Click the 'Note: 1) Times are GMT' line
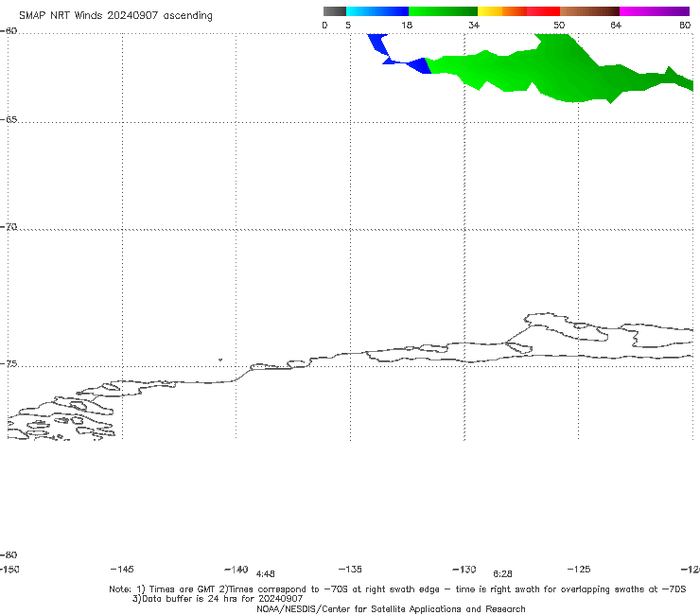Image resolution: width=700 pixels, height=615 pixels. 397,589
